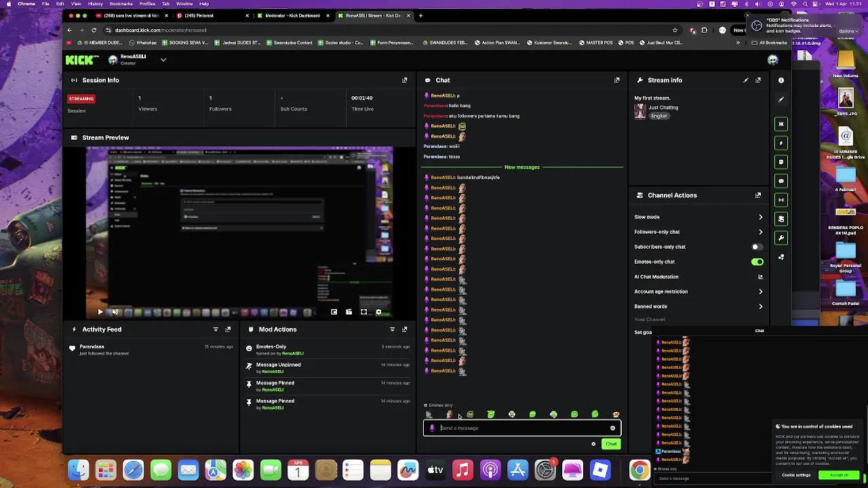Pop out the Activity Feed panel
This screenshot has width=868, height=488.
(x=228, y=329)
